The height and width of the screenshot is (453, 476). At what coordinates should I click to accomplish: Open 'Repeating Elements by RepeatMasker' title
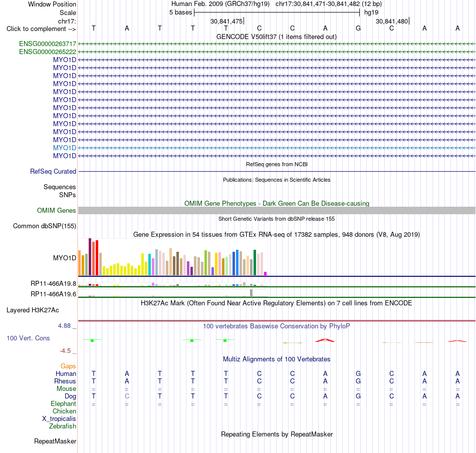point(277,434)
